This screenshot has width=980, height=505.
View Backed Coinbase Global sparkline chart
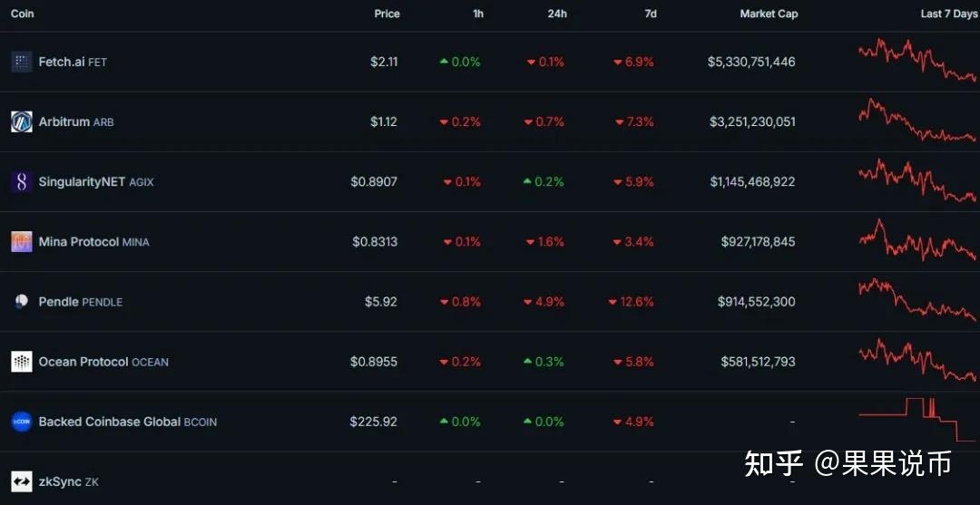[x=916, y=420]
